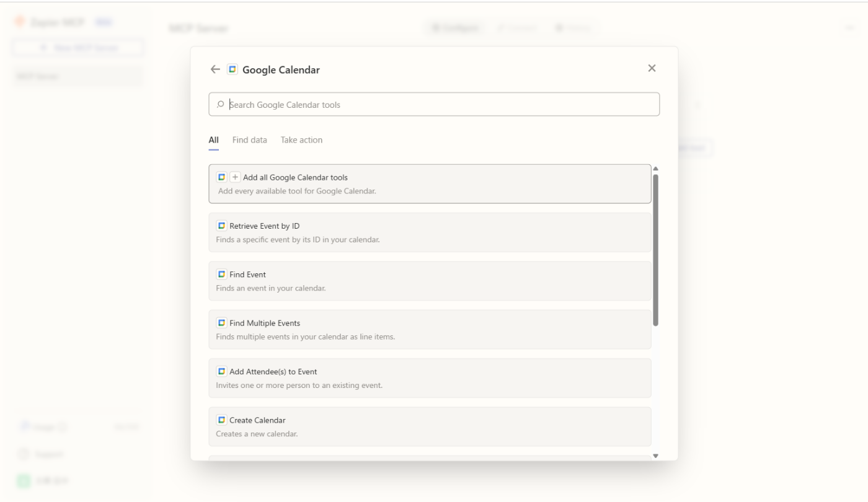Image resolution: width=868 pixels, height=502 pixels.
Task: Switch to the Find data tab
Action: (x=250, y=140)
